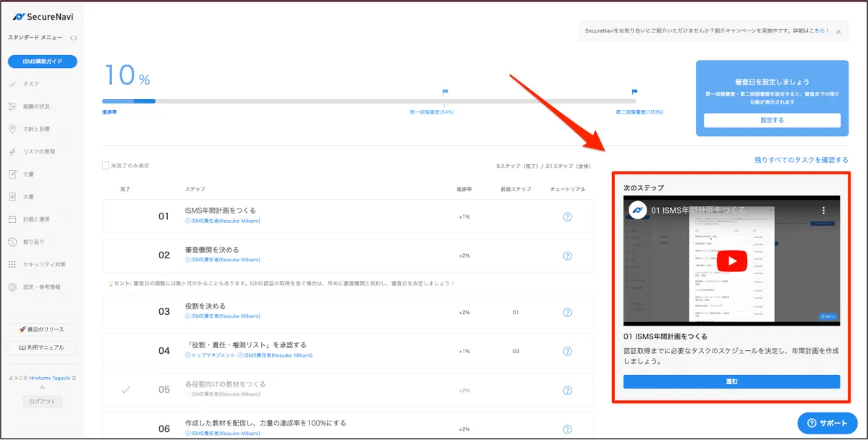Click the tutorial help icon for step 01

tap(567, 216)
